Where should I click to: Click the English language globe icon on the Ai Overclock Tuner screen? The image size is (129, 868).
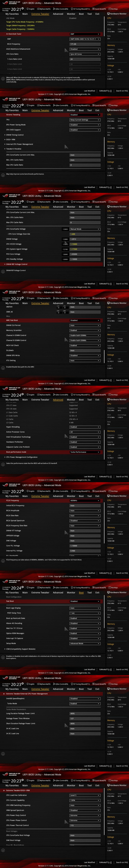click(28, 9)
